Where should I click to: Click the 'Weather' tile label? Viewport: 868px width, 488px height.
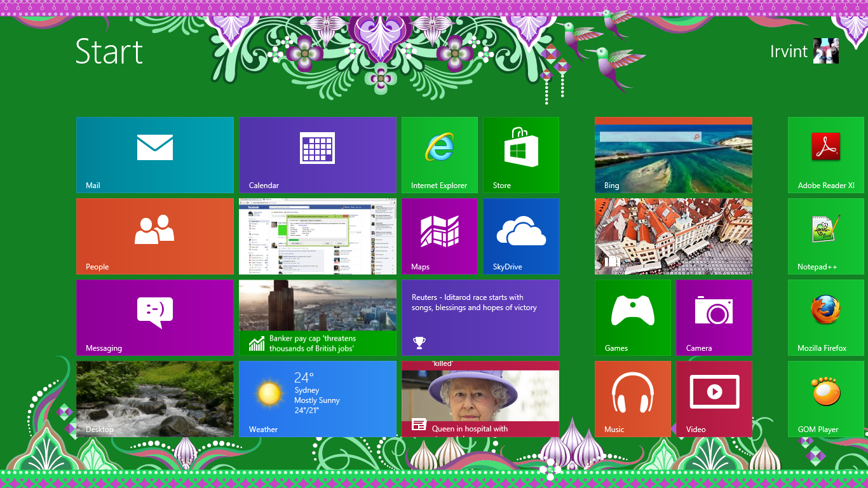coord(263,430)
